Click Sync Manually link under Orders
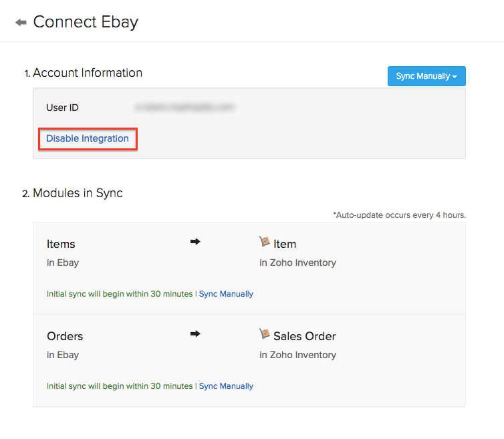504x439 pixels. (x=226, y=386)
